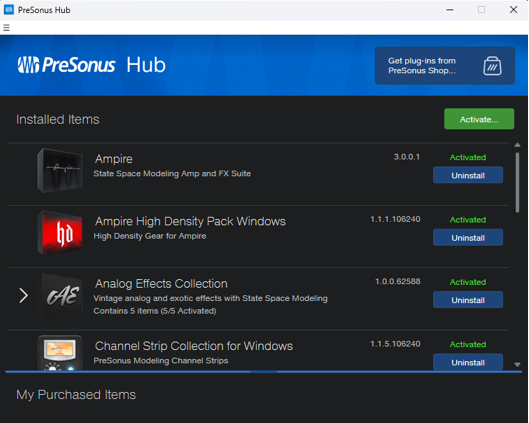Open the hamburger menu icon
This screenshot has height=423, width=529.
[6, 28]
